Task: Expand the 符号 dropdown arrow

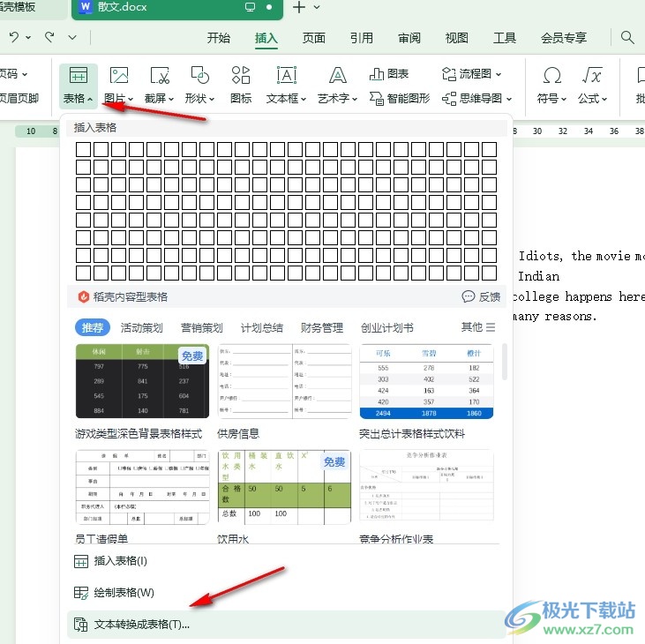Action: [x=564, y=99]
